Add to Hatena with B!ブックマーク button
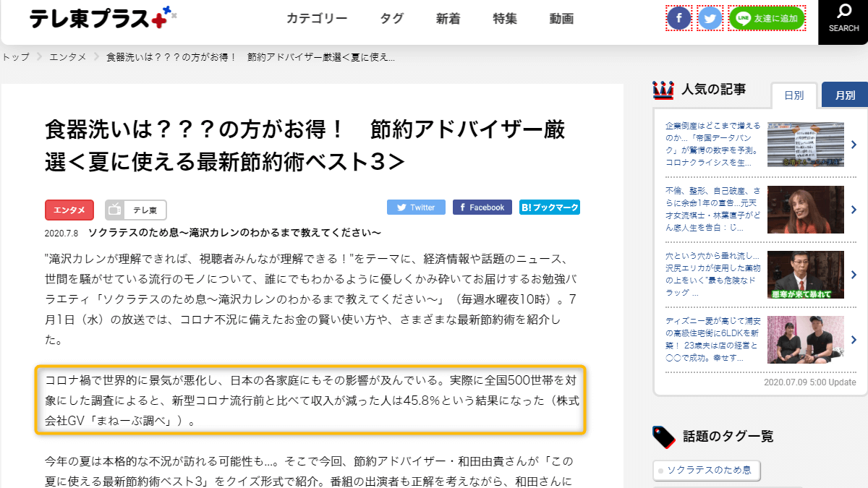 (x=550, y=207)
